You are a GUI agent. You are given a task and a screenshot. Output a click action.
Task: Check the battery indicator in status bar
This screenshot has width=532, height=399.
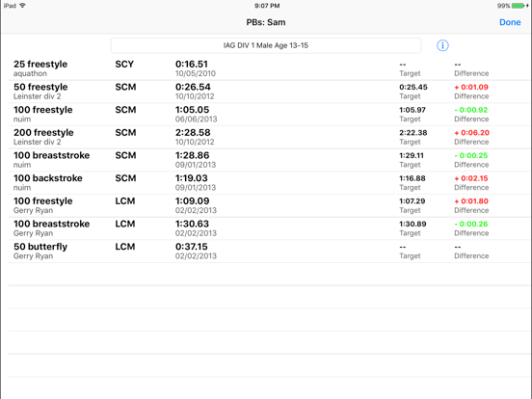(x=519, y=6)
